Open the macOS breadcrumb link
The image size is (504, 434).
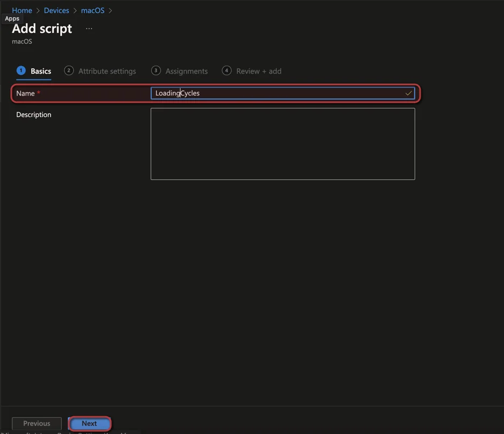tap(93, 10)
